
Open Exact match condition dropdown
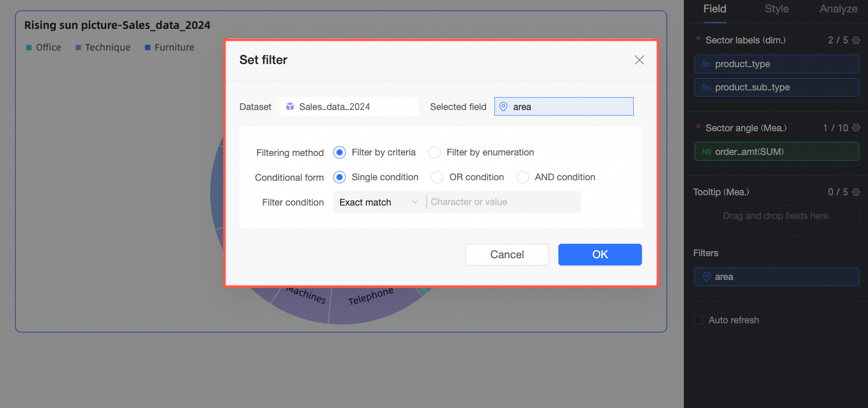tap(379, 202)
